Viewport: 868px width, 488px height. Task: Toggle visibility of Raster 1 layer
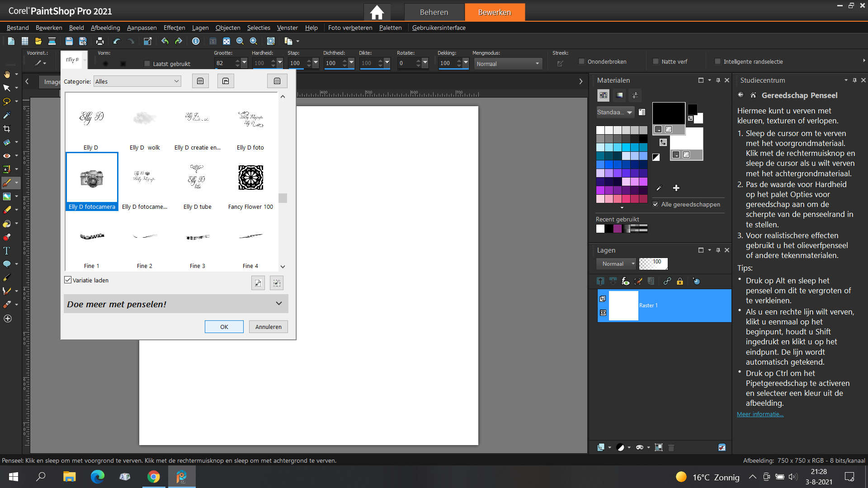(603, 313)
